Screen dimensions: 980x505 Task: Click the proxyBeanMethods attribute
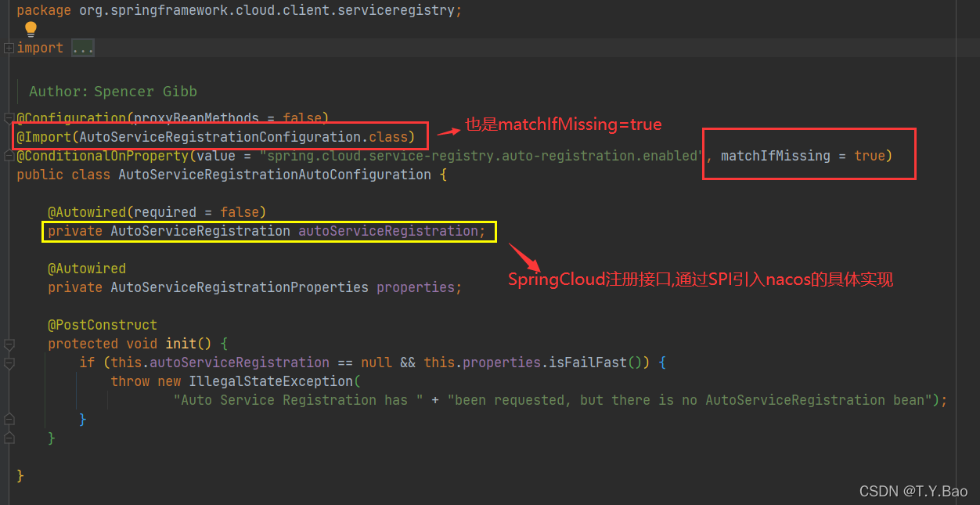[x=196, y=118]
